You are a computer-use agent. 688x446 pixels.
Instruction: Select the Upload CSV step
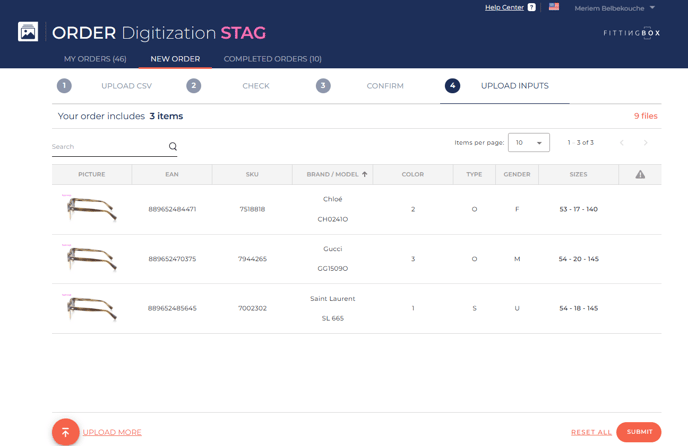(126, 86)
